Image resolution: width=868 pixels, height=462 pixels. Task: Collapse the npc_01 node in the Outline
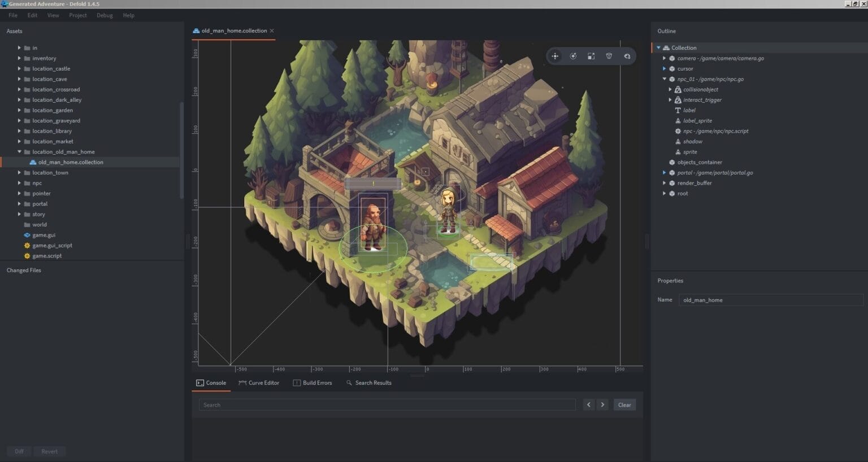click(x=665, y=79)
